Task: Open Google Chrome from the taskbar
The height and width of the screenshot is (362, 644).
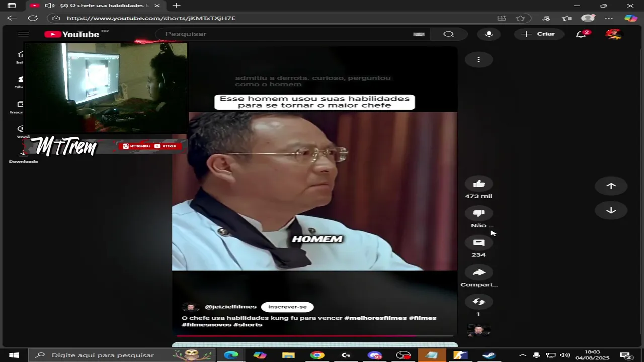Action: (x=317, y=355)
